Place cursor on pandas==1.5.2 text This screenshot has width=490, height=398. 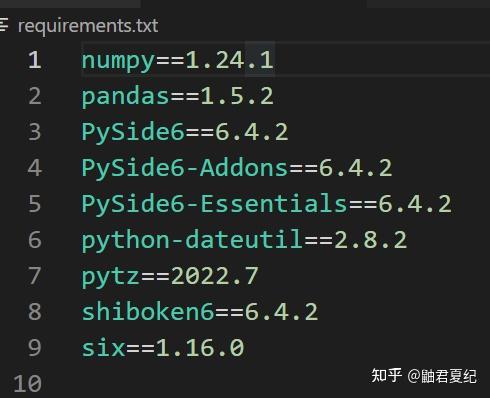[x=178, y=97]
